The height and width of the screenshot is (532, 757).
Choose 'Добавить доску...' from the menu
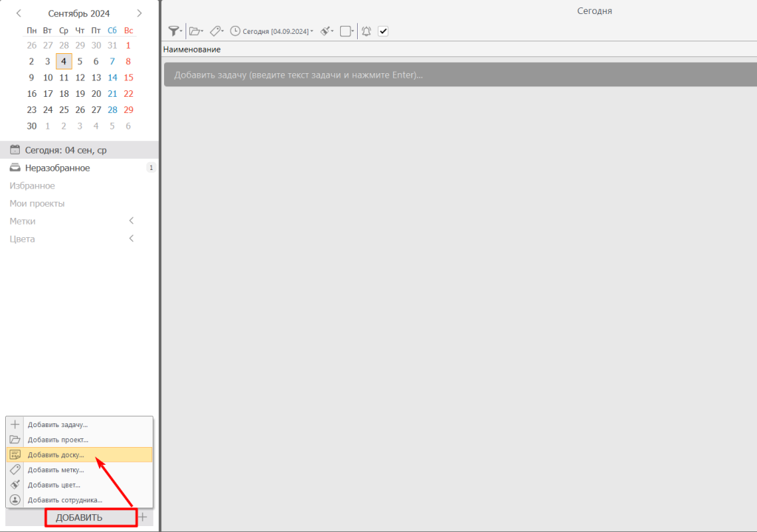(80, 454)
